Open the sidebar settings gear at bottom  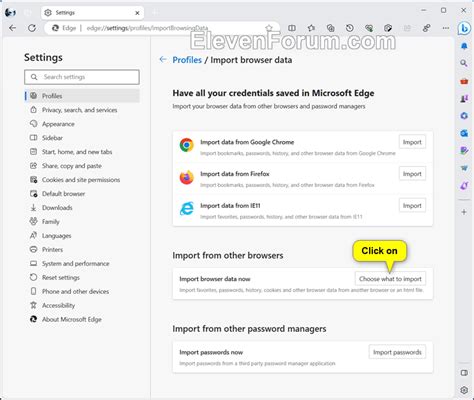pos(464,390)
